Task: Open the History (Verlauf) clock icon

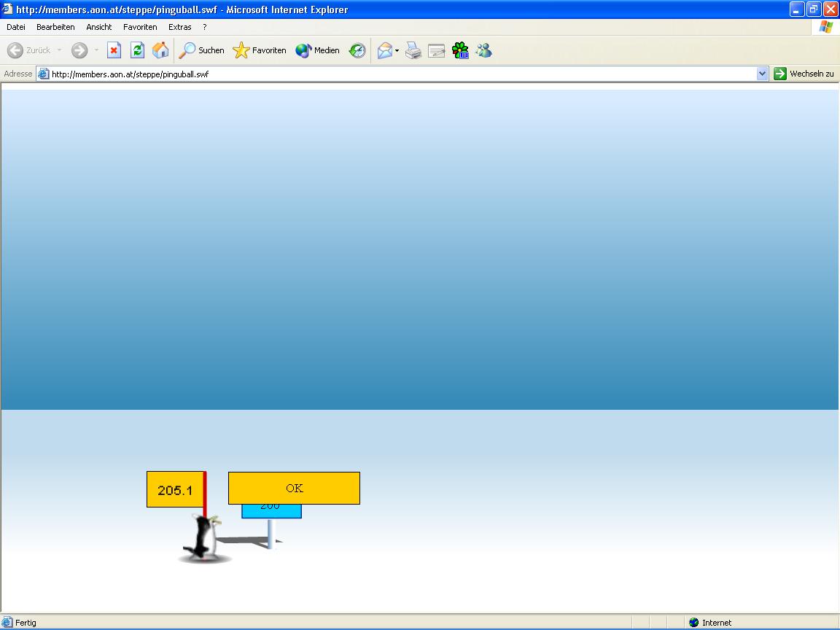Action: pyautogui.click(x=357, y=50)
